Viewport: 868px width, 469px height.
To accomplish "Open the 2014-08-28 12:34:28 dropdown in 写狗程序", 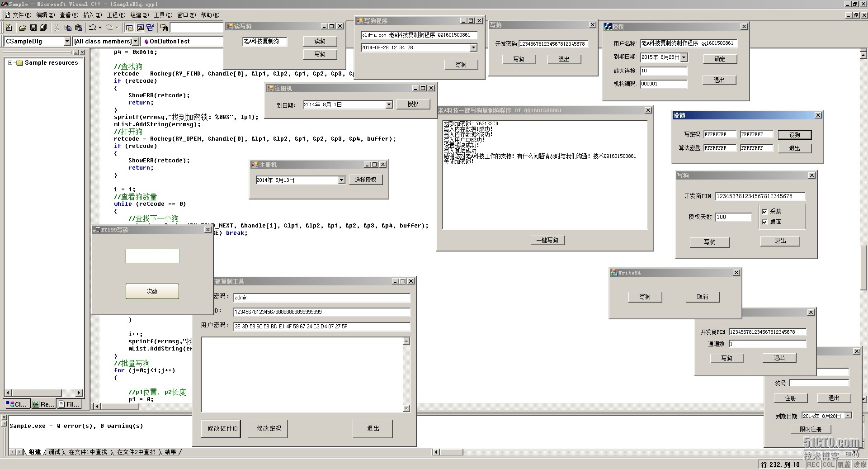I will (x=473, y=47).
